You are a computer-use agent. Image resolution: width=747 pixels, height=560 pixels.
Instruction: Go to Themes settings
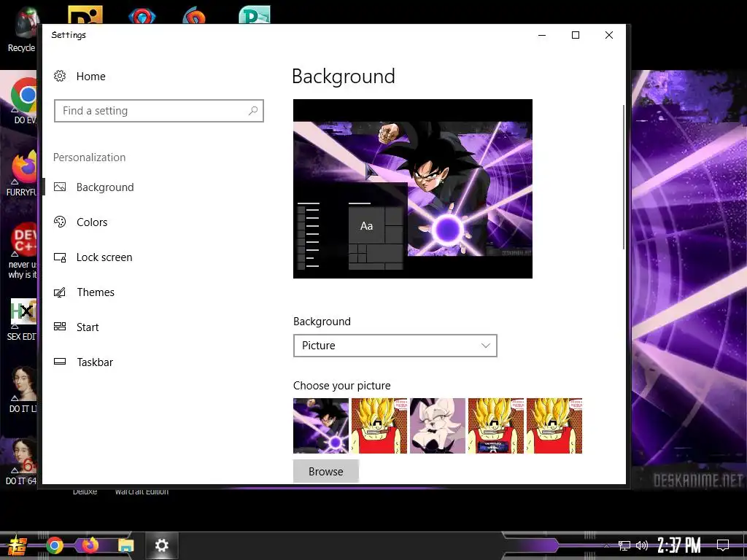tap(96, 292)
